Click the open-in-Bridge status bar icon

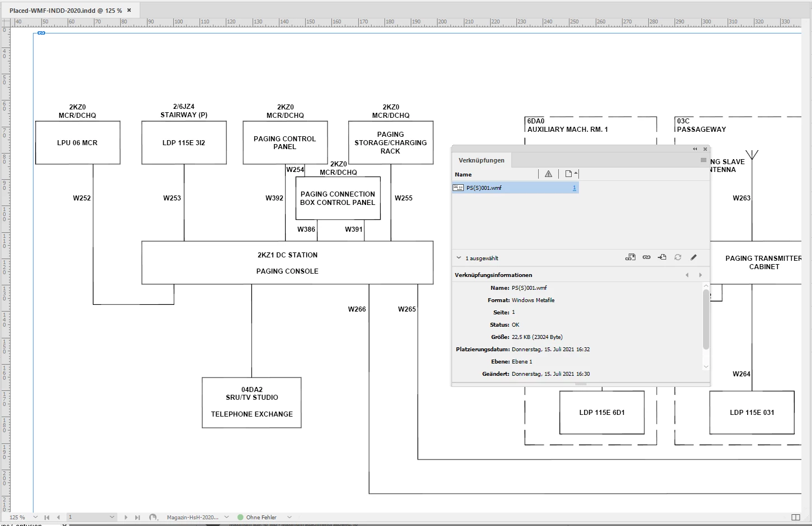coord(153,517)
